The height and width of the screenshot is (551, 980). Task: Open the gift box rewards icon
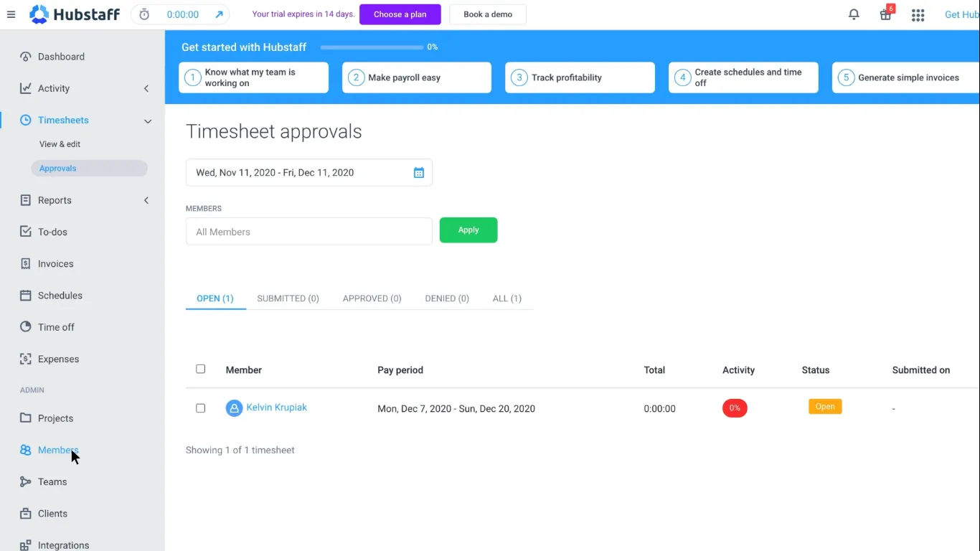tap(886, 15)
